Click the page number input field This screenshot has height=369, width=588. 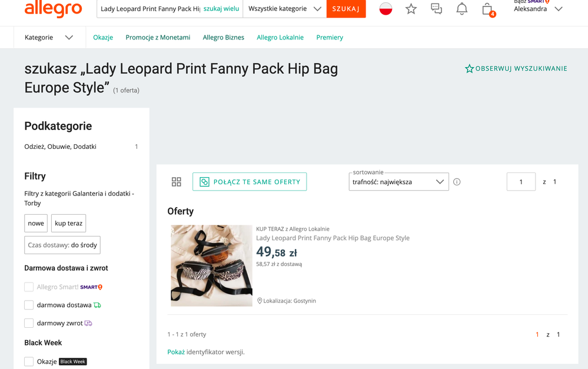[x=521, y=182]
